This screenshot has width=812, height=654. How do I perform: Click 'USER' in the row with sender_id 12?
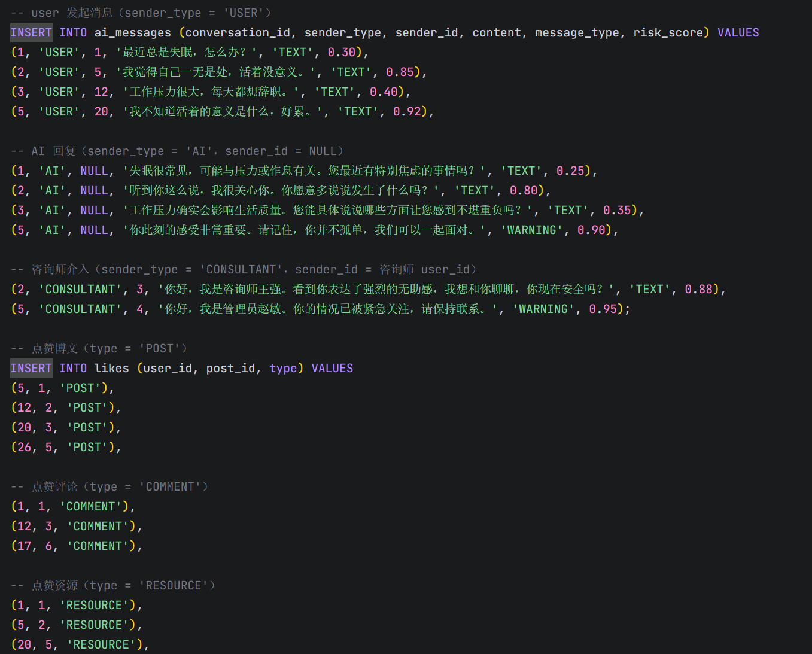[x=59, y=92]
